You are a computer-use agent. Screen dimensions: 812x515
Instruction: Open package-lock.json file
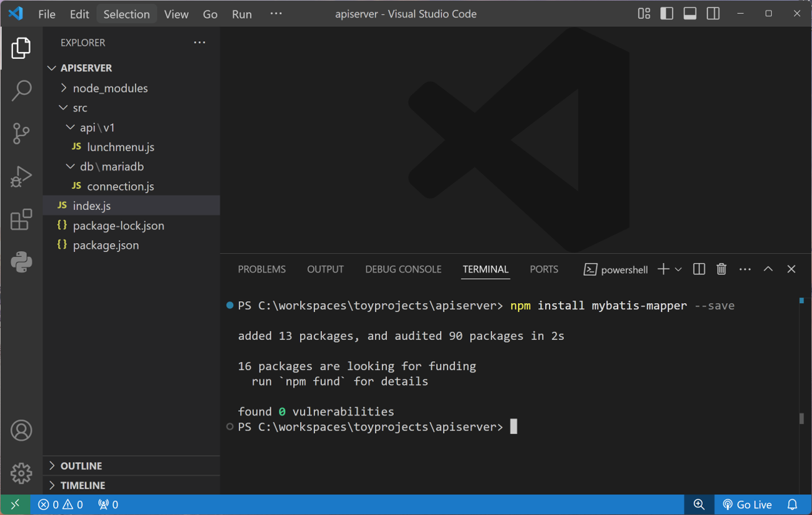[131, 226]
